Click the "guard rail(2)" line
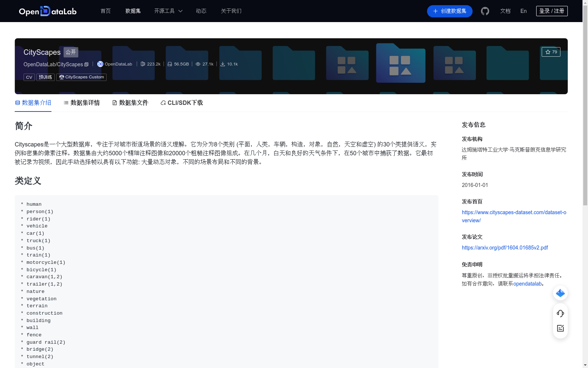Screen dimensions: 588x368 tap(46, 342)
